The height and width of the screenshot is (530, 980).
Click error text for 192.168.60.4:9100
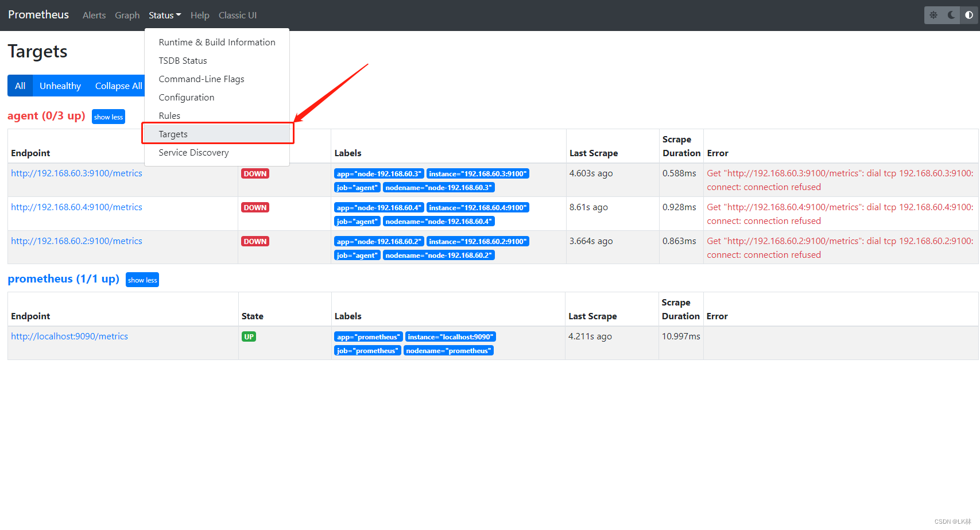tap(840, 214)
